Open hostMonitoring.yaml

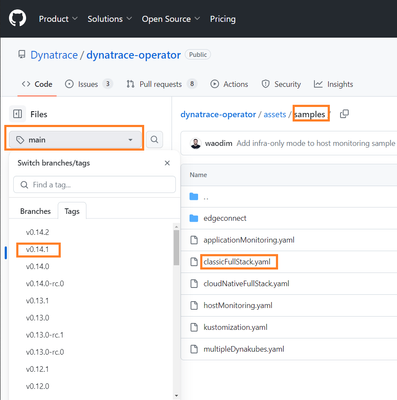(x=238, y=305)
